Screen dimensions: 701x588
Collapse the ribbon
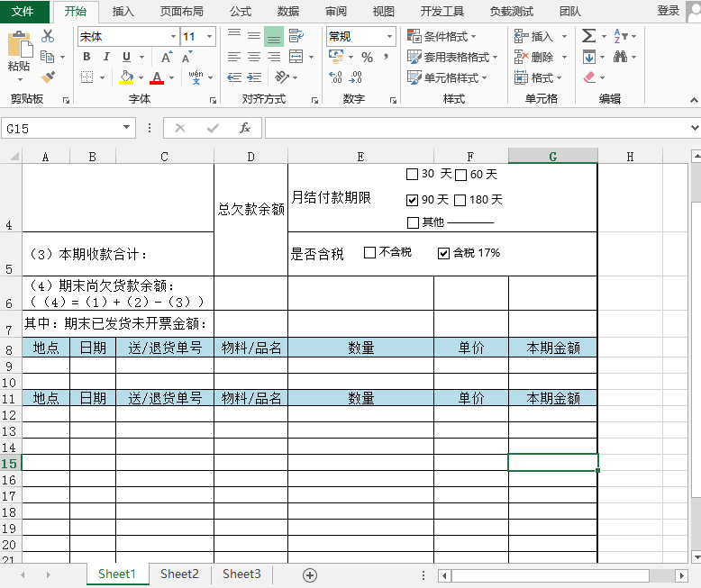[694, 100]
